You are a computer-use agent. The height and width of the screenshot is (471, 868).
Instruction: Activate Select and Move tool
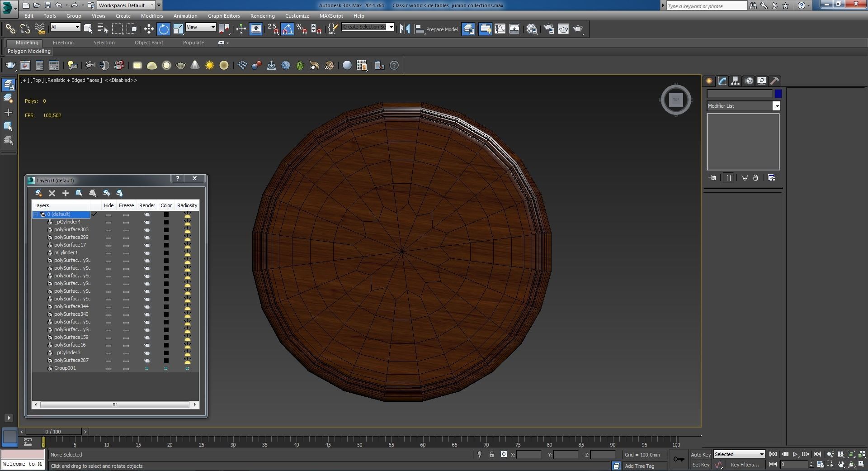pyautogui.click(x=149, y=29)
